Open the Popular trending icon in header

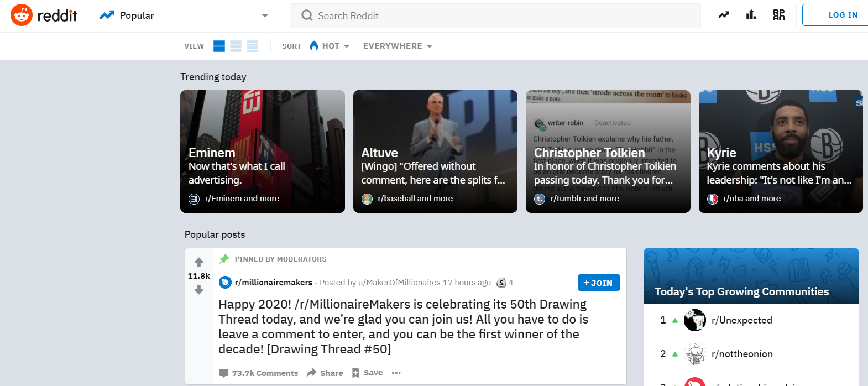coord(724,15)
